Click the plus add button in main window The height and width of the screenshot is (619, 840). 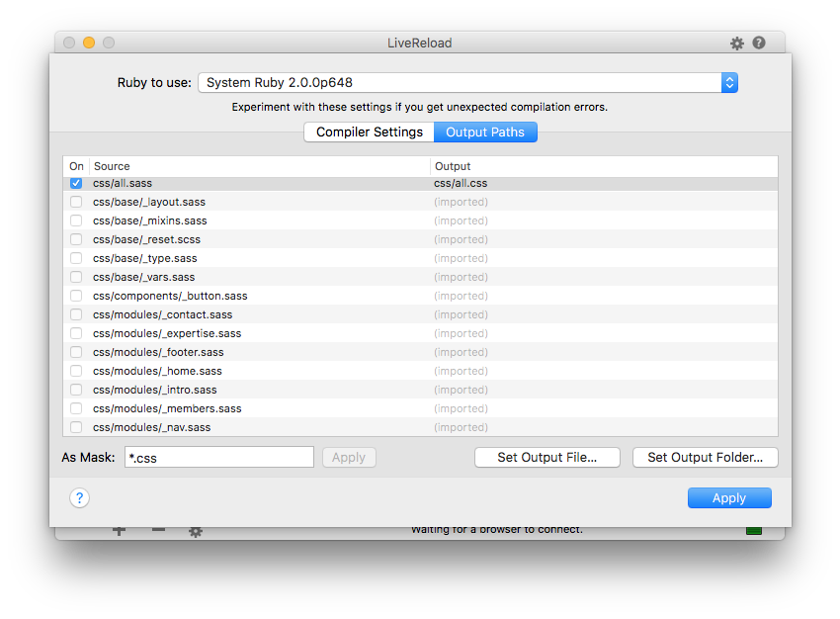(120, 531)
